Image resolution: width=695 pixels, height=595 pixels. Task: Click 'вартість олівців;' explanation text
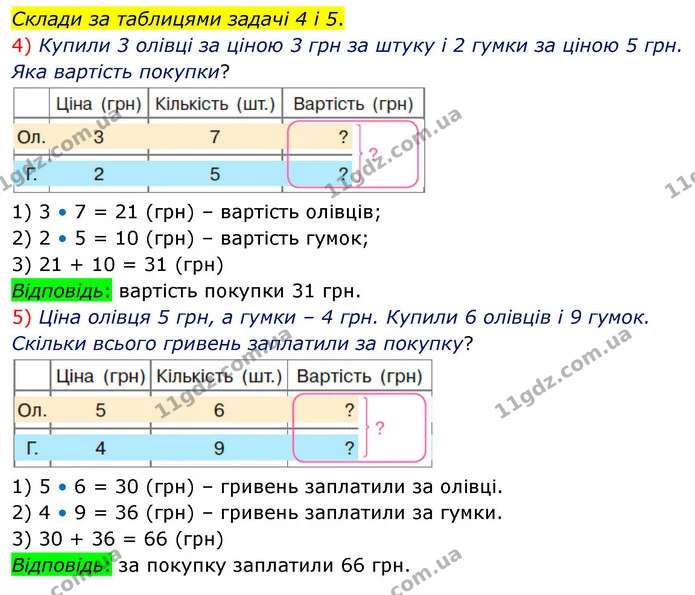click(x=301, y=212)
